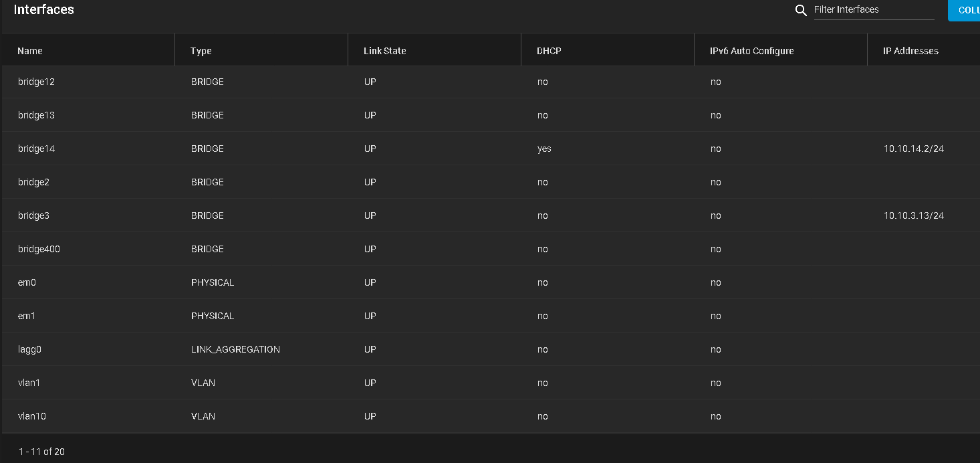Viewport: 980px width, 463px height.
Task: Focus the Filter Interfaces search field
Action: pos(874,10)
